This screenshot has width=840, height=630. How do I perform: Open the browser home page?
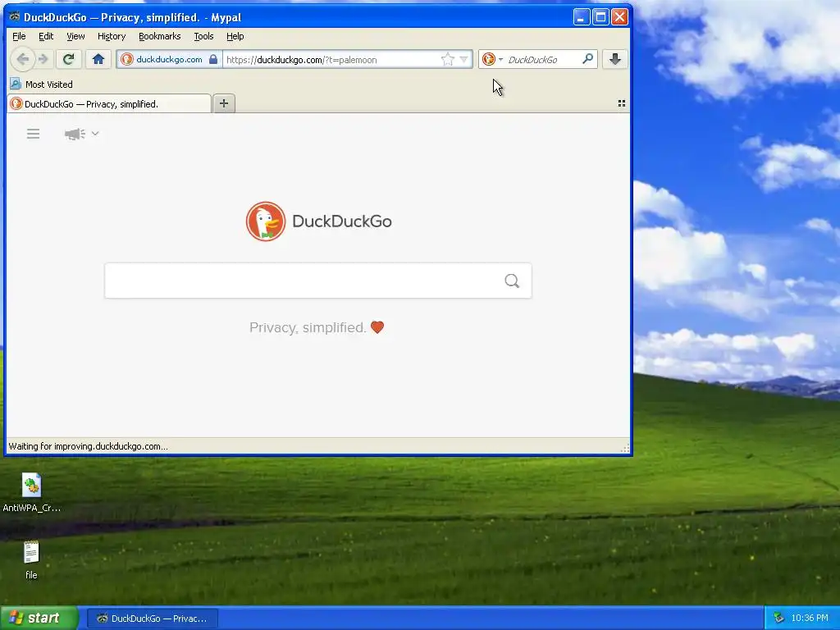click(98, 59)
